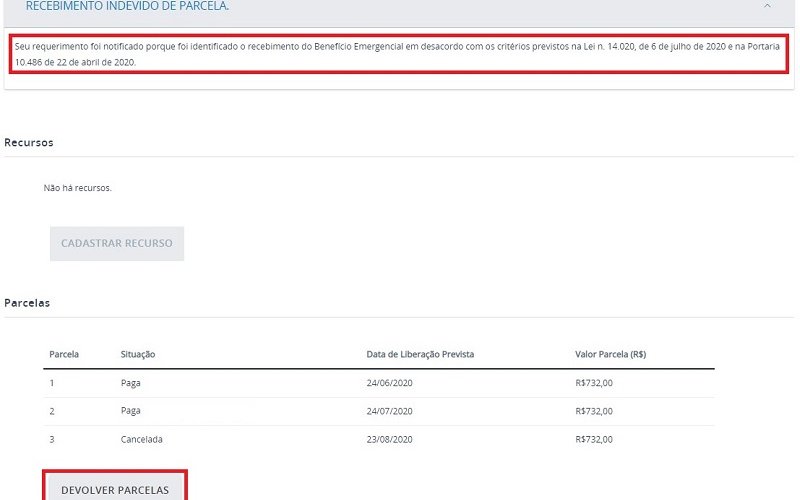Click the RECEBIMENTO INDEVIDO DE PARCELA heading
This screenshot has width=800, height=500.
pos(127,6)
